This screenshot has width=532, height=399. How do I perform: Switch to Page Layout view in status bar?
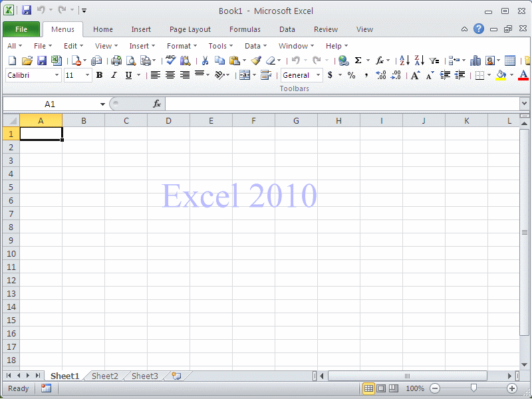pyautogui.click(x=381, y=388)
